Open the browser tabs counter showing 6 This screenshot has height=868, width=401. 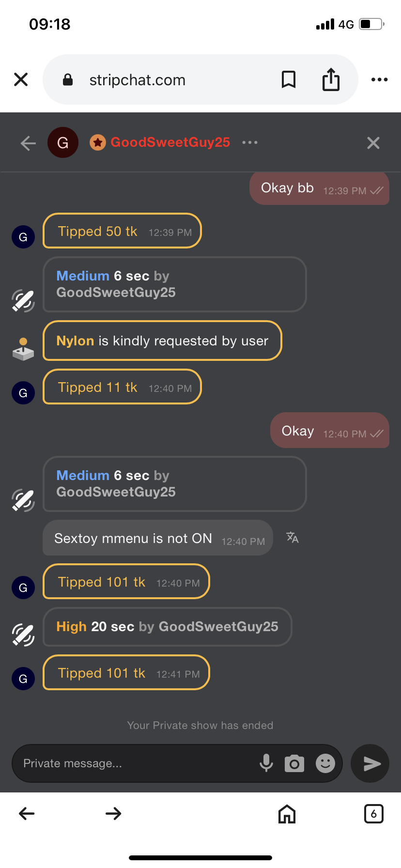(373, 814)
